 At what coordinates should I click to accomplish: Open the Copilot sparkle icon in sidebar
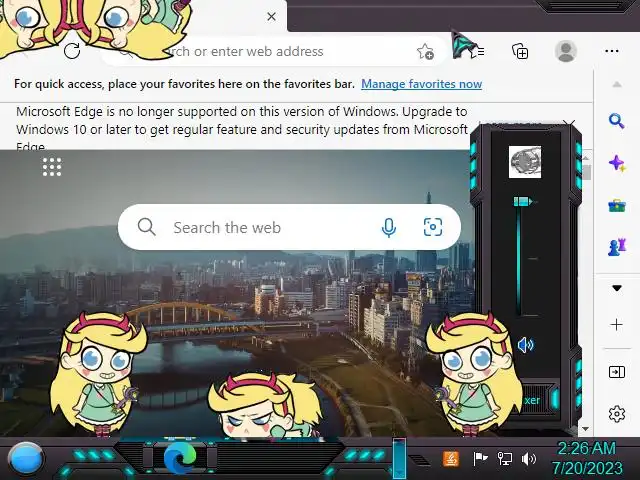[617, 163]
